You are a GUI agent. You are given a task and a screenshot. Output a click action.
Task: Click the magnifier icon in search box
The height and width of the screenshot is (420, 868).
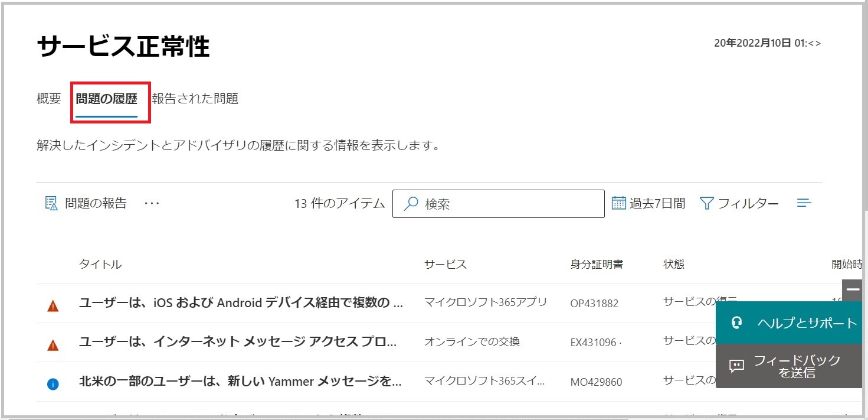tap(411, 204)
